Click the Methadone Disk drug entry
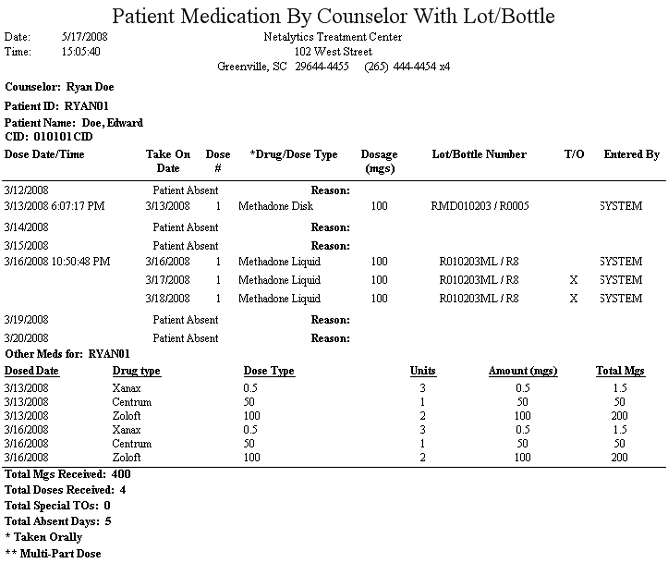 (x=276, y=206)
